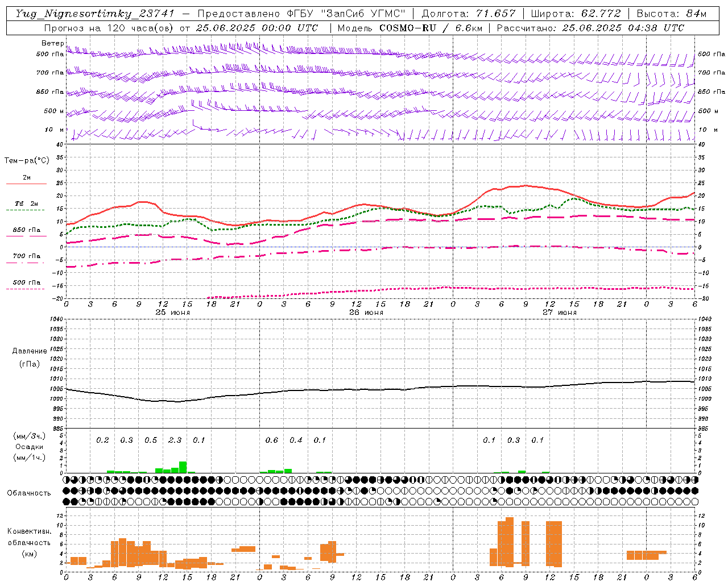The width and height of the screenshot is (728, 582).
Task: Click the station title Yug_Nignesortimky_23741
Action: (94, 14)
